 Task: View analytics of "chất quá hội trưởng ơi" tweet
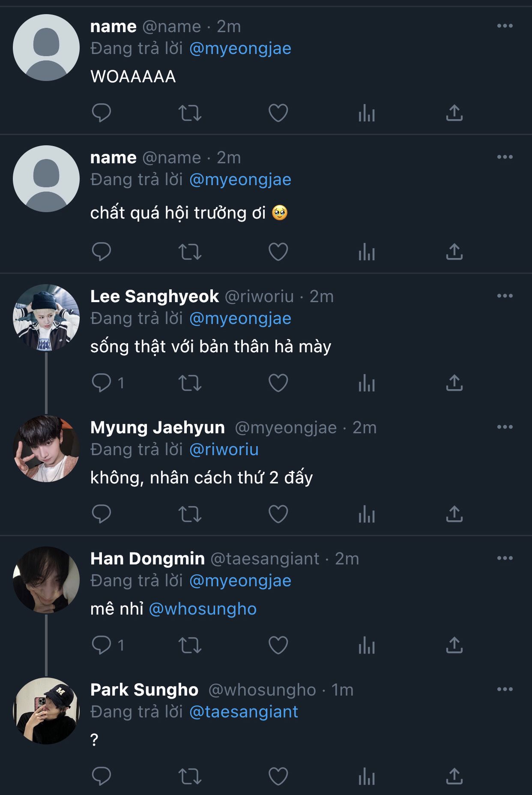(x=367, y=252)
